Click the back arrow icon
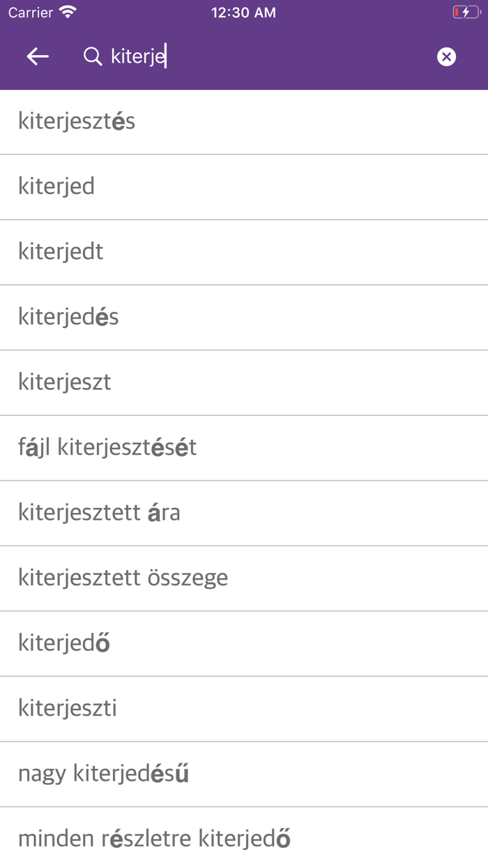Screen dimensions: 488x868 pos(37,56)
